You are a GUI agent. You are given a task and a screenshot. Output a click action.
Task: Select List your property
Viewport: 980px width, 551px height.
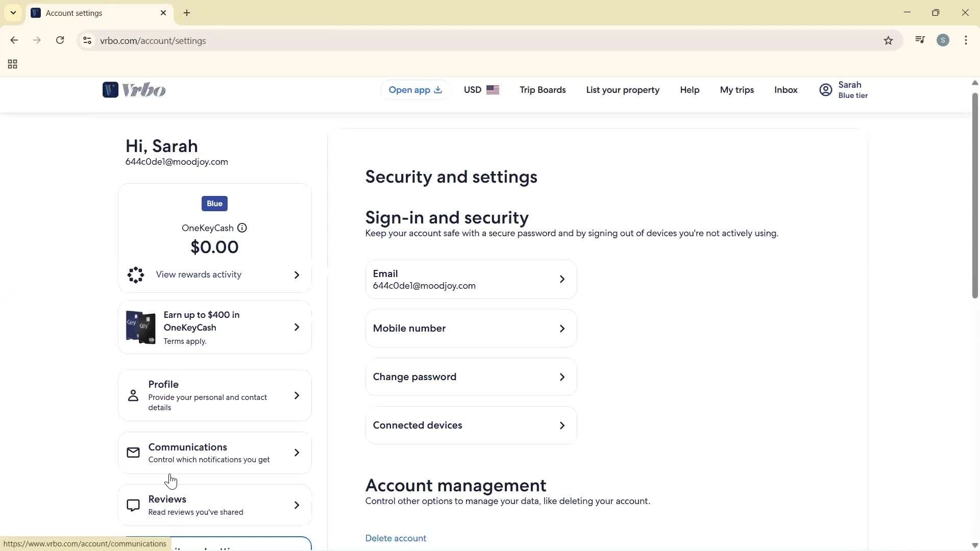[623, 90]
